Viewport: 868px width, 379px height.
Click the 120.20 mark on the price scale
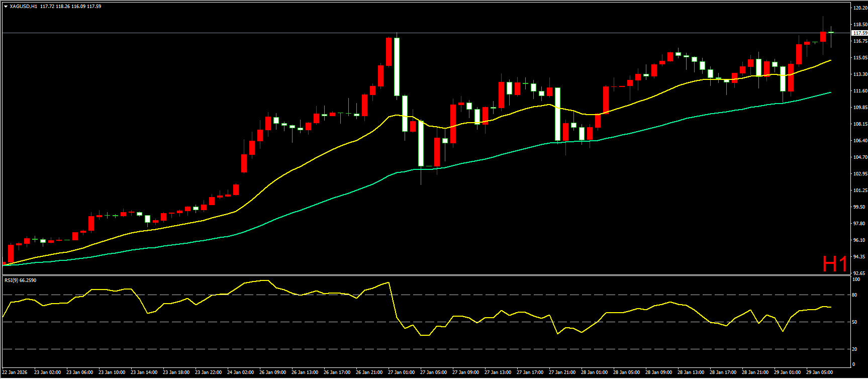(860, 8)
